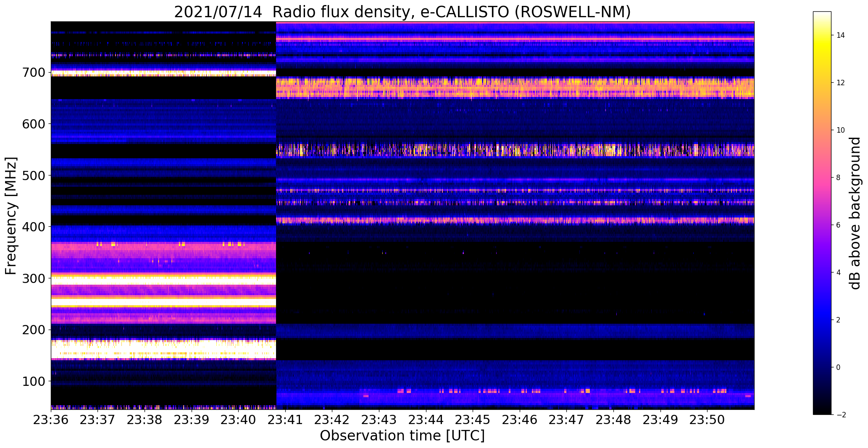Viewport: 868px width, 448px height.
Task: Click the colorbar gradient scale
Action: coord(822,213)
